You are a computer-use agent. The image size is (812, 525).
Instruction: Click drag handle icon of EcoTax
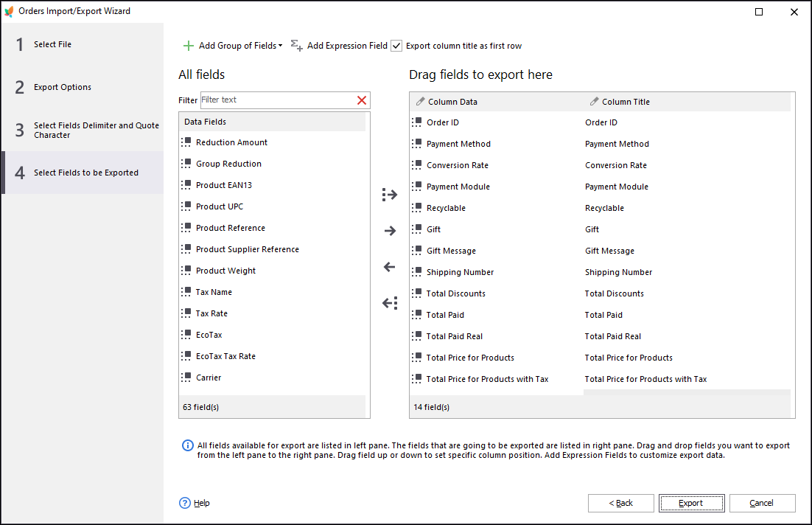coord(186,334)
